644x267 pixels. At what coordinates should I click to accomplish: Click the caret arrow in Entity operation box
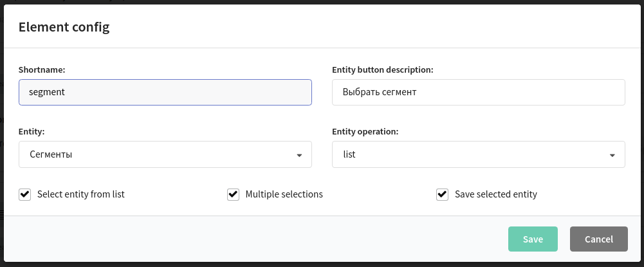point(612,155)
